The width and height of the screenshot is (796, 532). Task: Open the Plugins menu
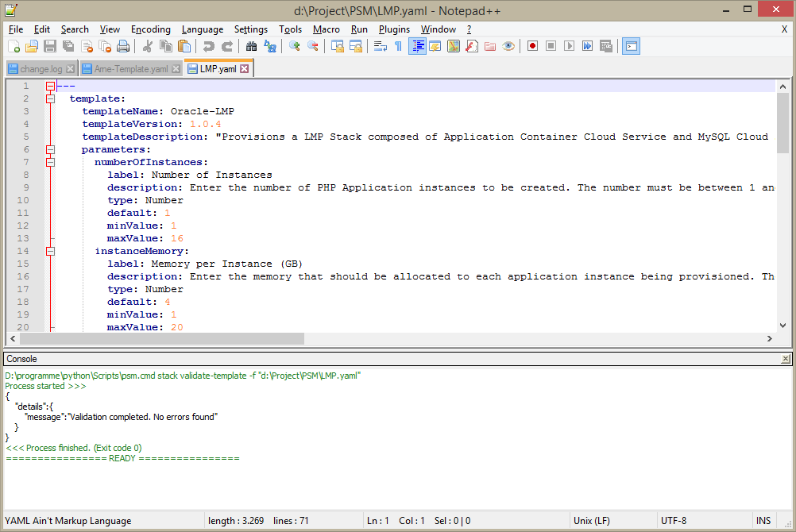[395, 29]
